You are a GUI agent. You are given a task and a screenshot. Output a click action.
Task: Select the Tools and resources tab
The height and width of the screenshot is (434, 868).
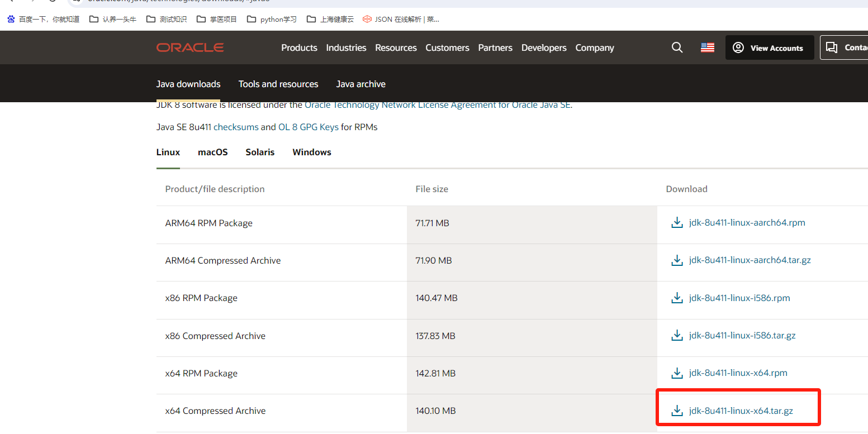pyautogui.click(x=278, y=84)
